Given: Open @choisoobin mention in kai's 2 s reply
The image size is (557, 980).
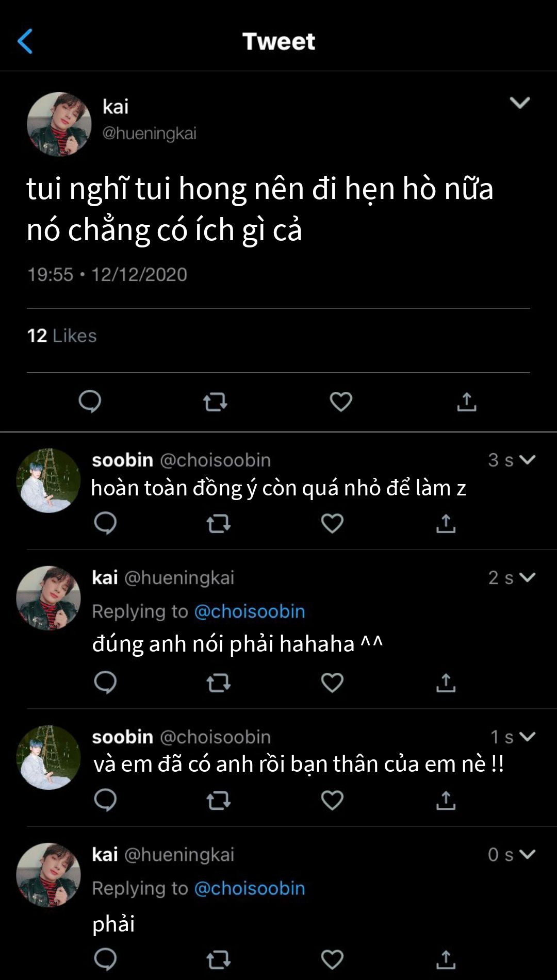Looking at the screenshot, I should 250,611.
